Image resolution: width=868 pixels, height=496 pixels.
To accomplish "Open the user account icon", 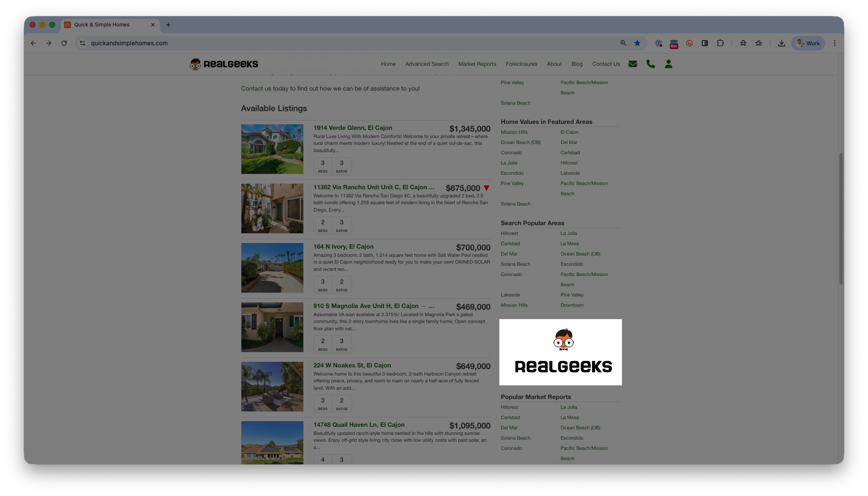I will [669, 64].
